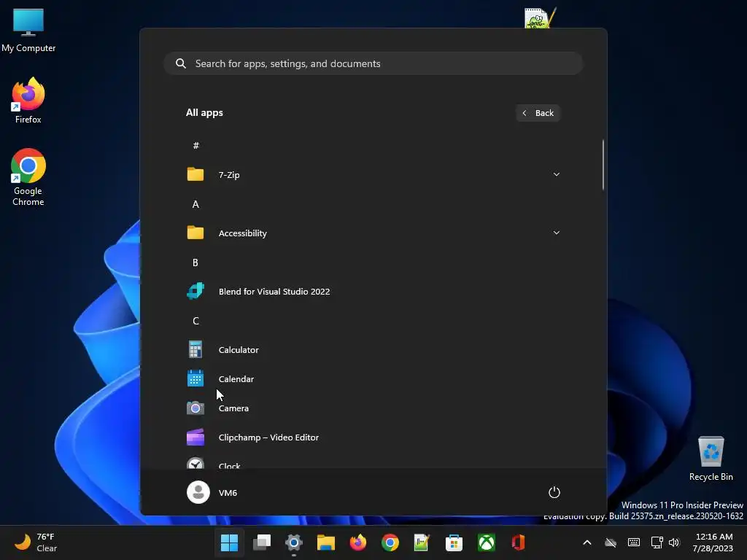Open Microsoft Store on the taskbar

point(454,542)
